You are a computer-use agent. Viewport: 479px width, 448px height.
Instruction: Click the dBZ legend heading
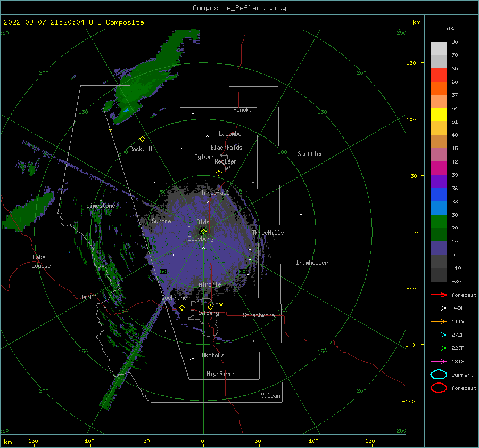451,28
